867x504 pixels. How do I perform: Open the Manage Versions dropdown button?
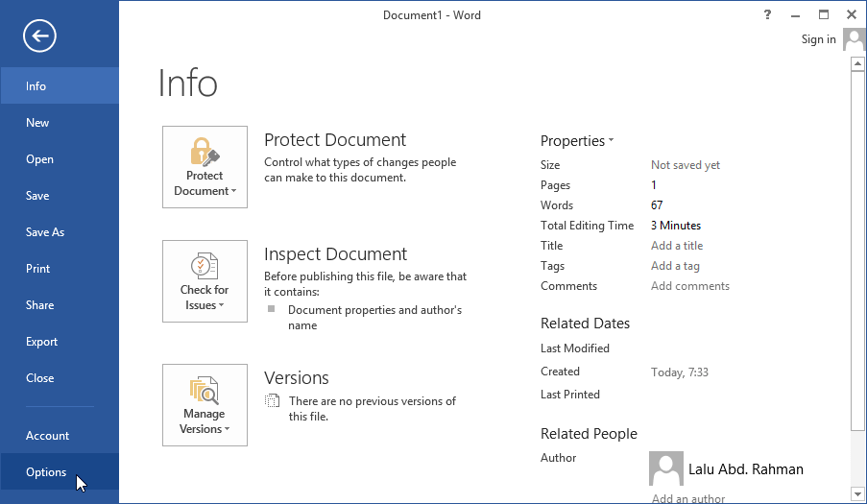pyautogui.click(x=205, y=405)
